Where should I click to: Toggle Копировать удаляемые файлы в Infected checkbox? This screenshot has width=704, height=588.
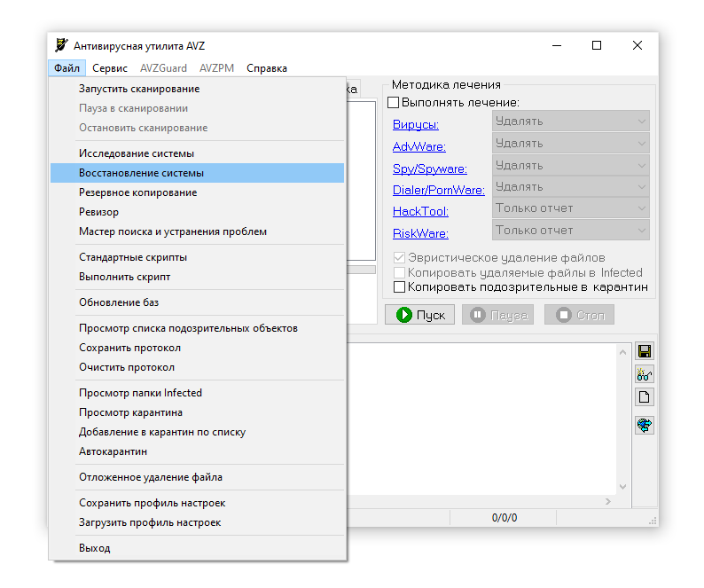tap(399, 272)
